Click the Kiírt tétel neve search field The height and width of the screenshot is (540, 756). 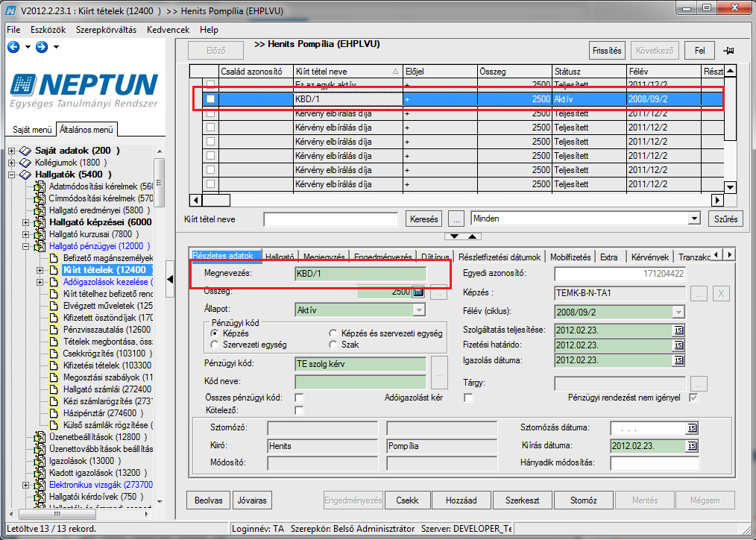331,219
